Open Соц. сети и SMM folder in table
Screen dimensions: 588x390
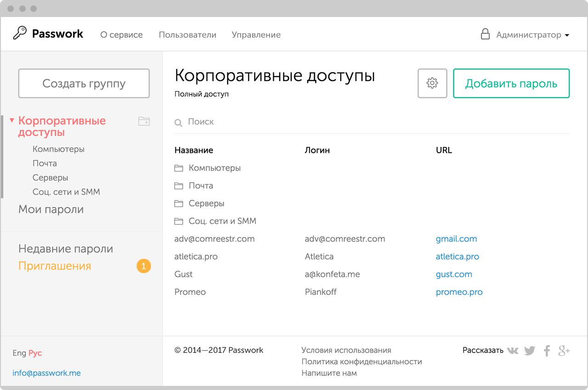pyautogui.click(x=222, y=221)
